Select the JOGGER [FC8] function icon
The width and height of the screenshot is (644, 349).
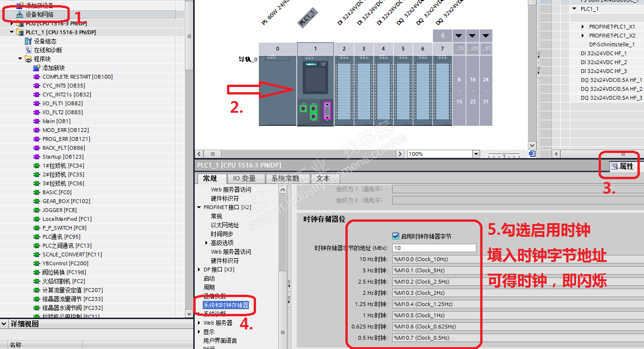(37, 210)
